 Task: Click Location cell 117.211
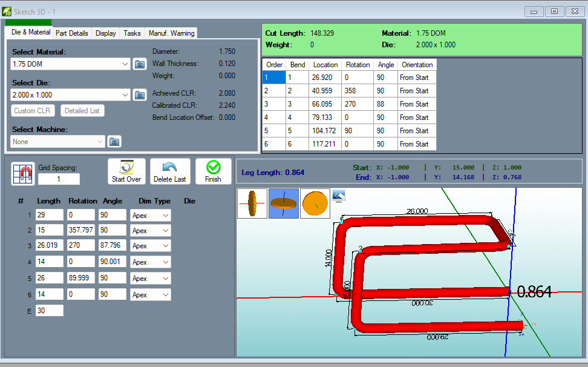325,144
